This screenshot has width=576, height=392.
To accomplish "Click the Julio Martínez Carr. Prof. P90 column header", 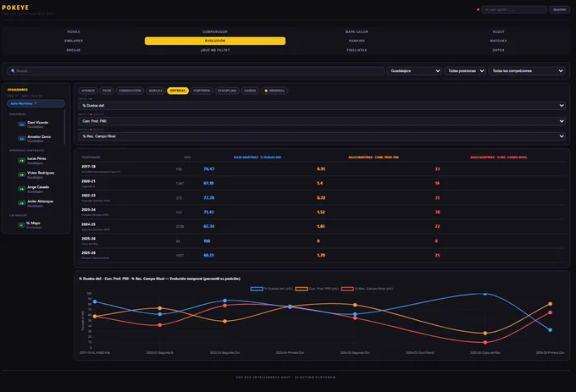I will click(374, 157).
